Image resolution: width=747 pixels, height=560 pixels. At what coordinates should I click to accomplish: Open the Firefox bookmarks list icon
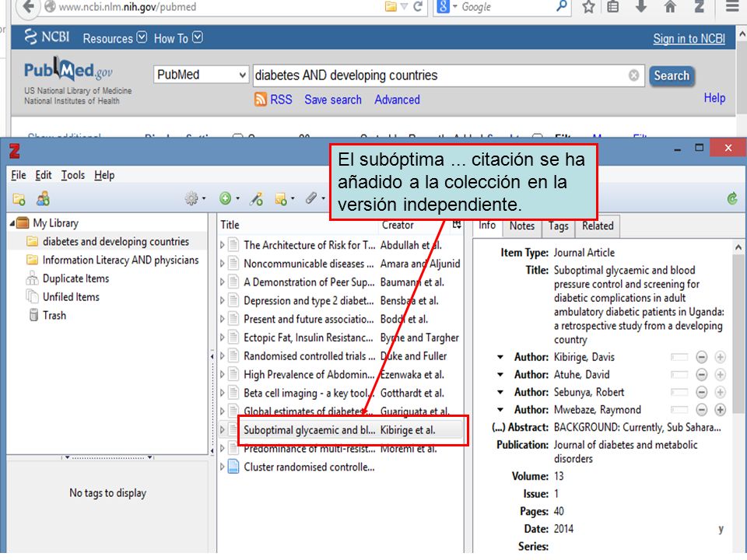(613, 7)
